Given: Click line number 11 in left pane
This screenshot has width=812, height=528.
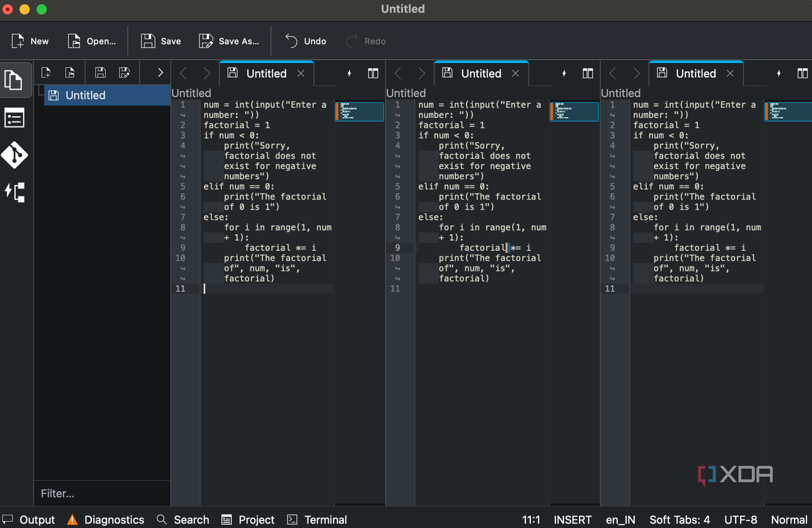Looking at the screenshot, I should [x=180, y=288].
